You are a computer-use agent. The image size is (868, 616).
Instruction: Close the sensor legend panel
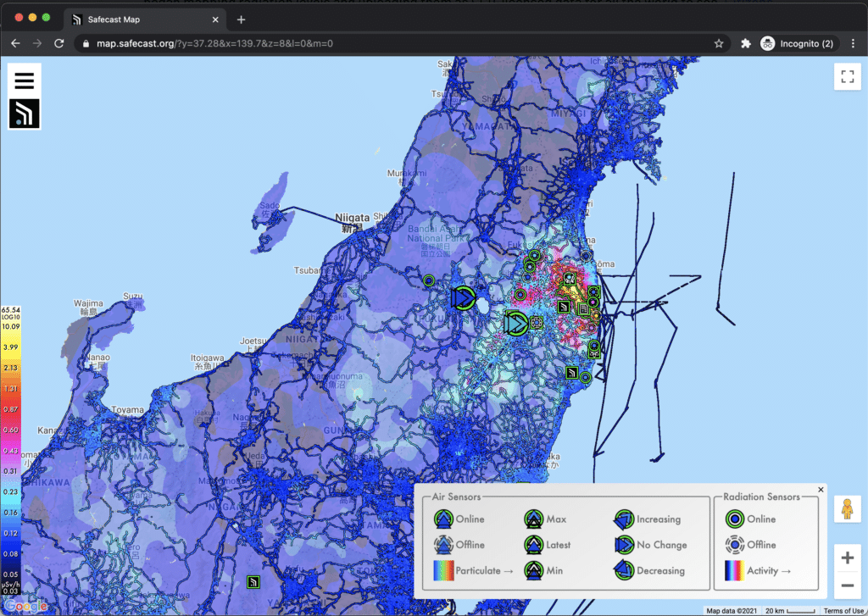tap(820, 489)
